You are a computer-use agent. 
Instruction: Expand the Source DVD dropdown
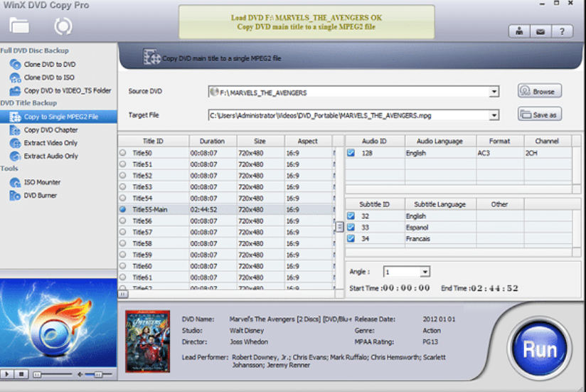tap(494, 92)
